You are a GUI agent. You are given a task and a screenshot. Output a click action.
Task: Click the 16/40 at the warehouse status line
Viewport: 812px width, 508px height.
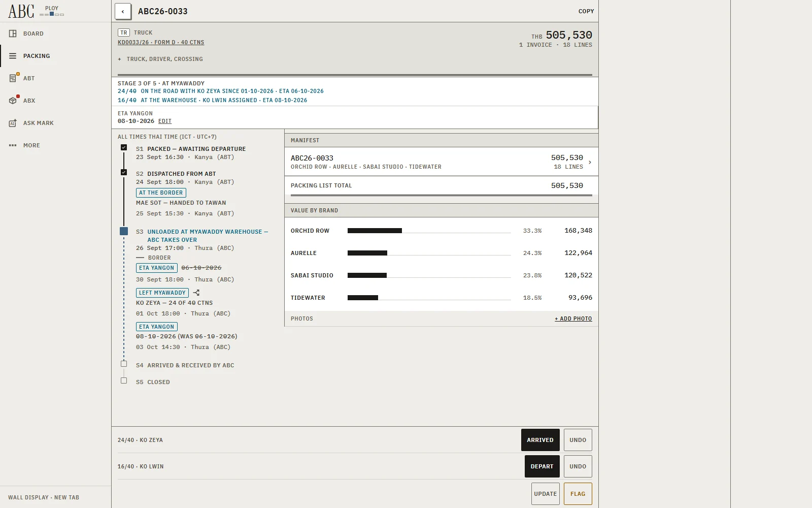213,101
